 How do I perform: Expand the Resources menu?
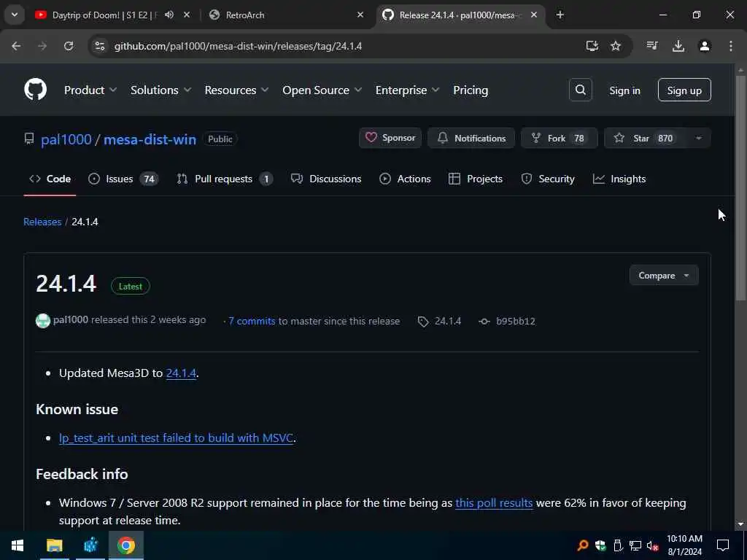[236, 90]
